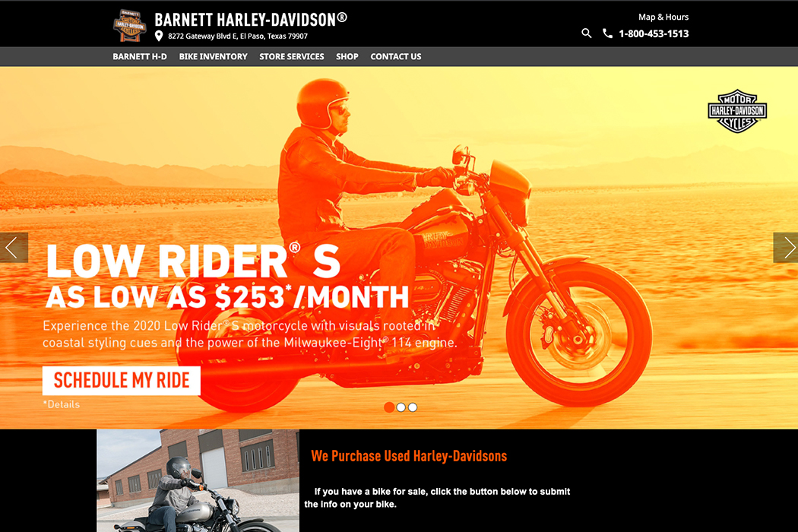This screenshot has height=532, width=798.
Task: Click the search magnifier icon
Action: click(586, 33)
